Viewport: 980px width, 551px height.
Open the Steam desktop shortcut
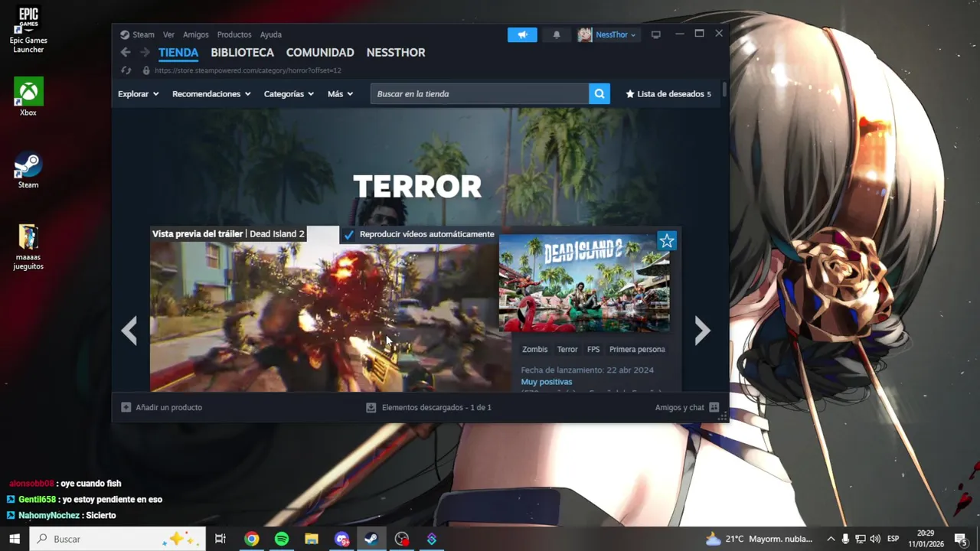[x=28, y=168]
